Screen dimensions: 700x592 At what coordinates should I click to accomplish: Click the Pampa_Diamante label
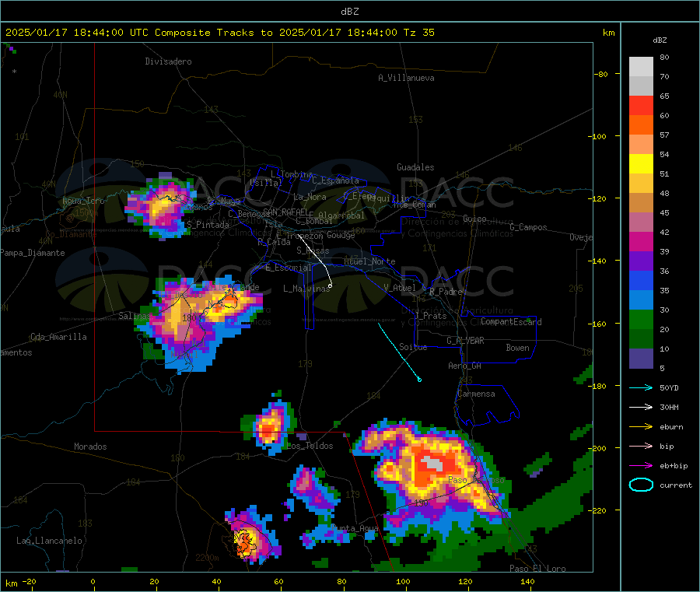[33, 253]
